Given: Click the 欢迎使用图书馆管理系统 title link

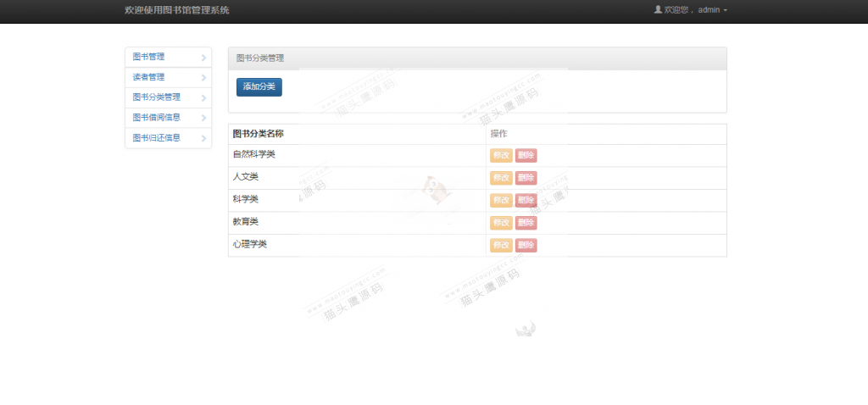Looking at the screenshot, I should (176, 10).
